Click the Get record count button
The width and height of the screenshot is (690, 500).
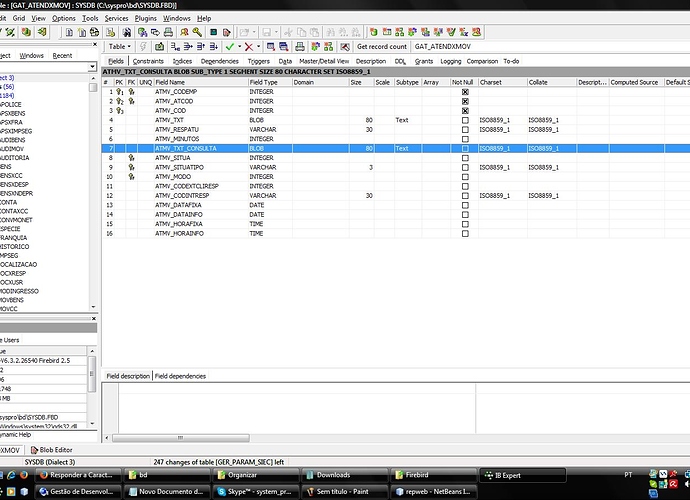coord(382,46)
